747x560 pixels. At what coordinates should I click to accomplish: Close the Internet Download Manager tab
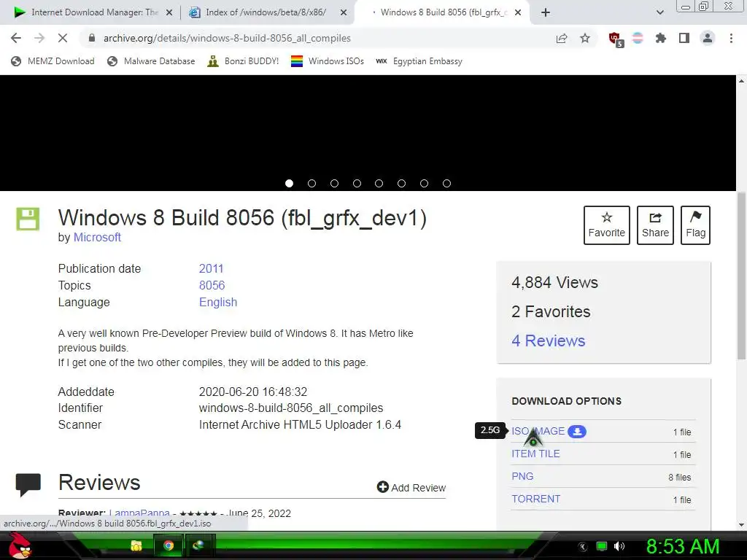(169, 13)
